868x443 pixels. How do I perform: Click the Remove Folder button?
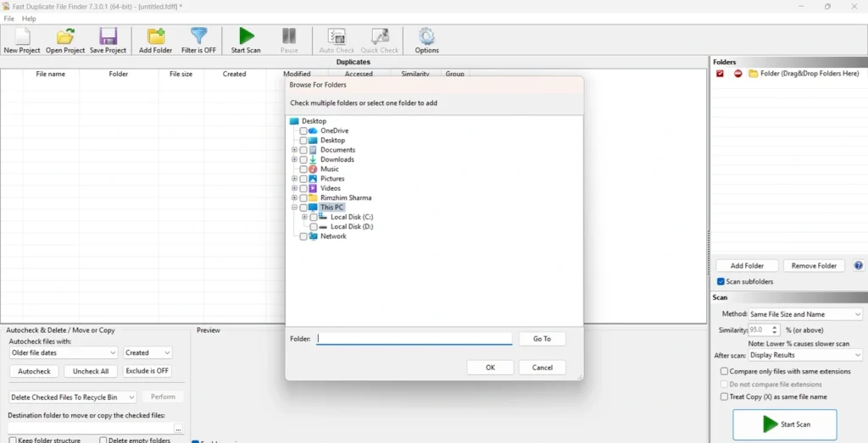[814, 265]
